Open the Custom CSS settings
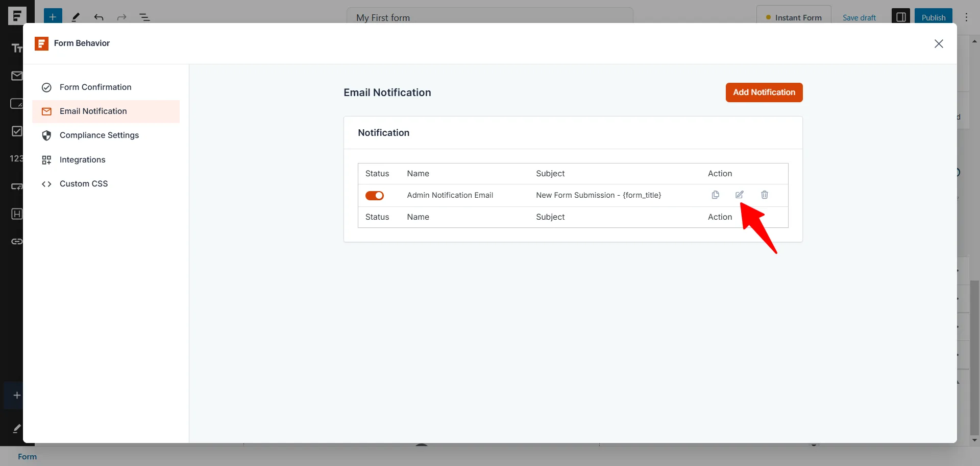 pyautogui.click(x=84, y=183)
